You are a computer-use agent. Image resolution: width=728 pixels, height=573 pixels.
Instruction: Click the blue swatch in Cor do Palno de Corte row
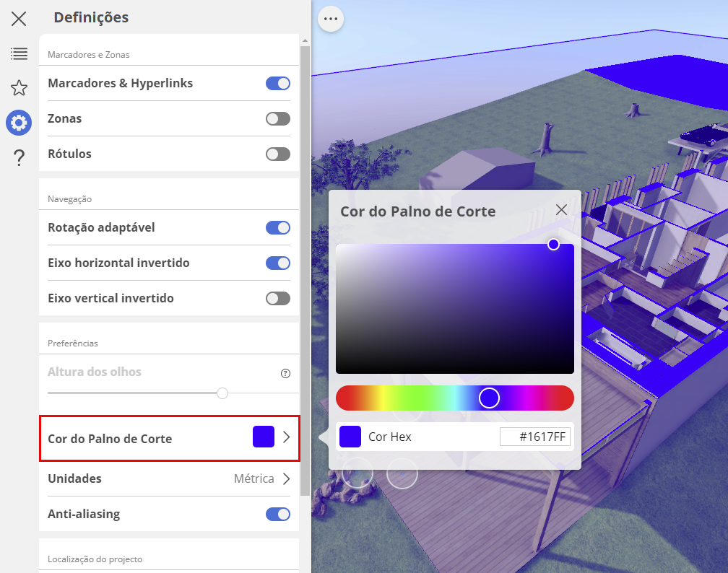[263, 437]
